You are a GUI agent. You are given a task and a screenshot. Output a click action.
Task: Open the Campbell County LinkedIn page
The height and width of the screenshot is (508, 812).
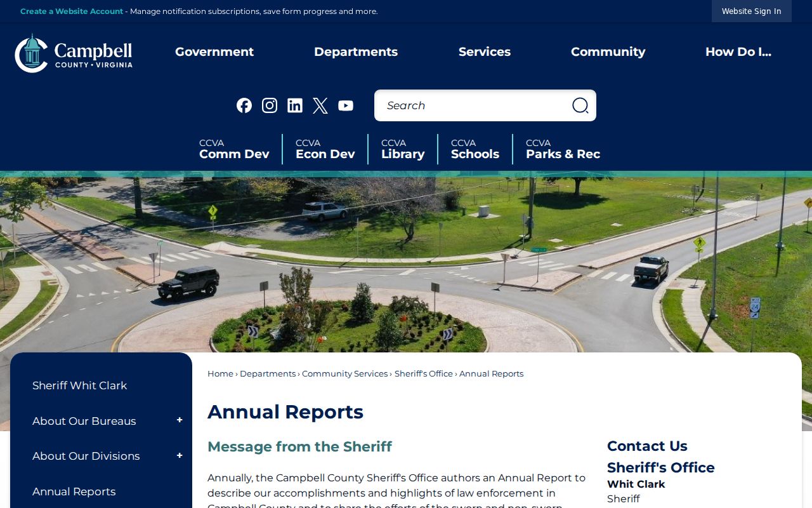pos(295,105)
